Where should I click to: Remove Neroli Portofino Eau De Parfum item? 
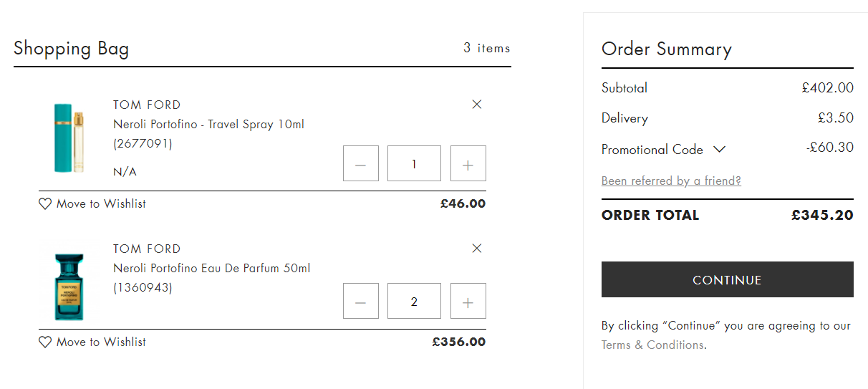point(477,249)
